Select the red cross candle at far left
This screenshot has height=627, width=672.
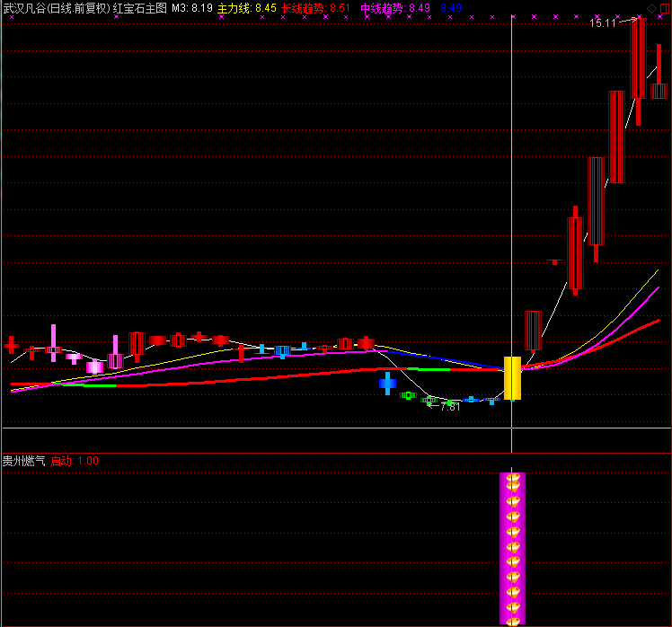(12, 344)
